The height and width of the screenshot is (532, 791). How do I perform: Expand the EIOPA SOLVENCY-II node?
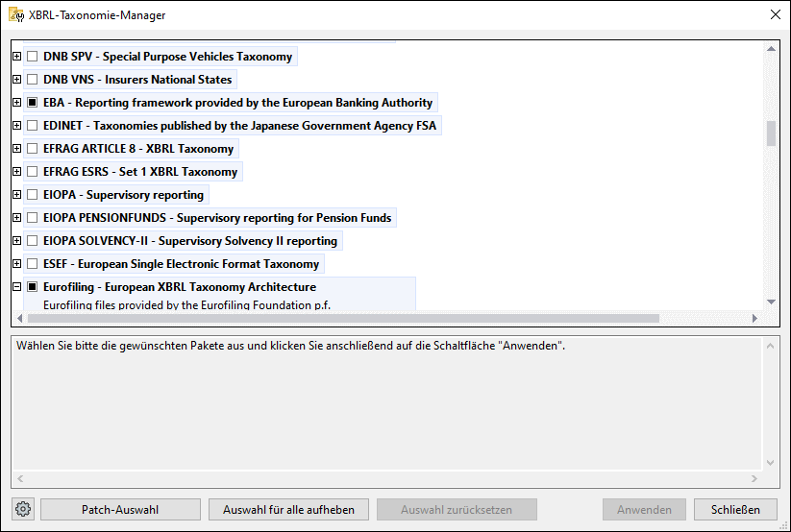(x=16, y=241)
